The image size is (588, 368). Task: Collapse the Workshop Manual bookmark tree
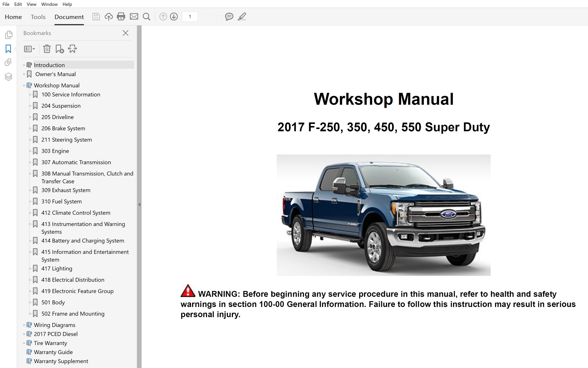pyautogui.click(x=24, y=86)
